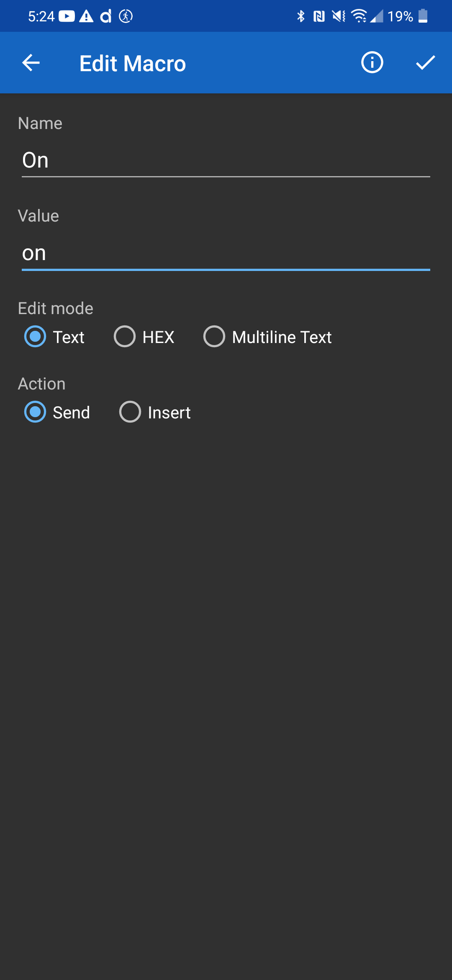
Task: Tap the YouTube notification icon
Action: pyautogui.click(x=67, y=16)
